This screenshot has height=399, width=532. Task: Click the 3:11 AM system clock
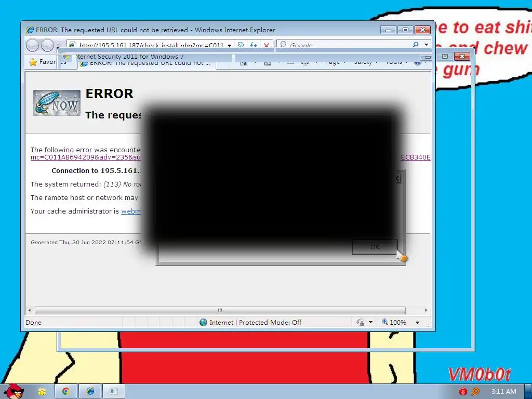(x=503, y=392)
